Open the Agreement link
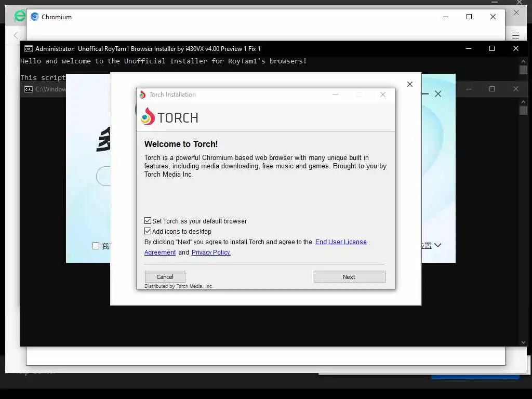The height and width of the screenshot is (399, 532). click(160, 252)
